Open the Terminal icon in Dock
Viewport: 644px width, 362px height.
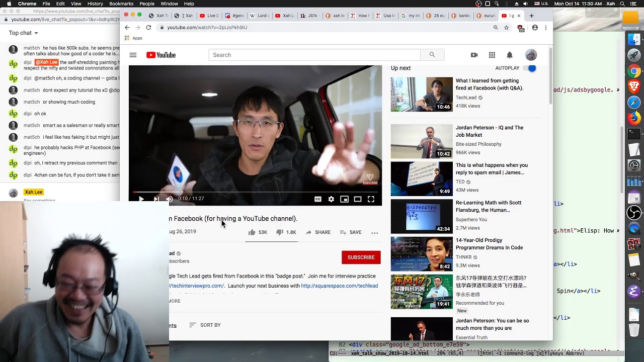634,134
